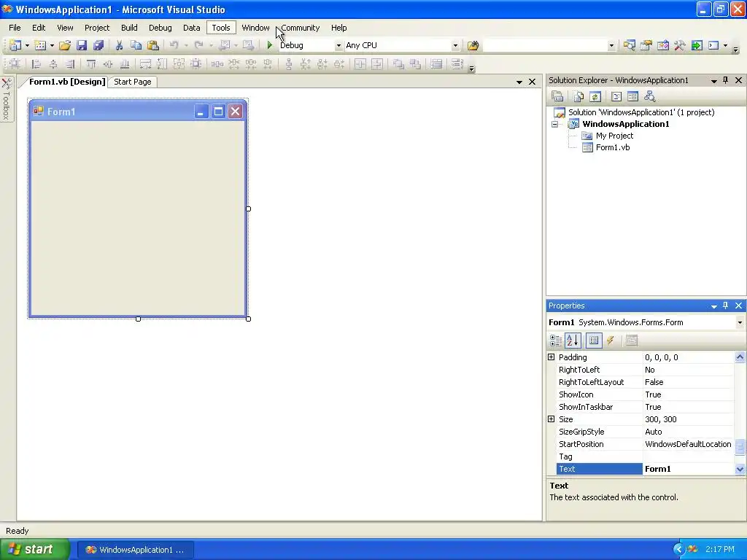Image resolution: width=747 pixels, height=560 pixels.
Task: Save Form1.vb with the floppy disk icon
Action: click(x=82, y=45)
